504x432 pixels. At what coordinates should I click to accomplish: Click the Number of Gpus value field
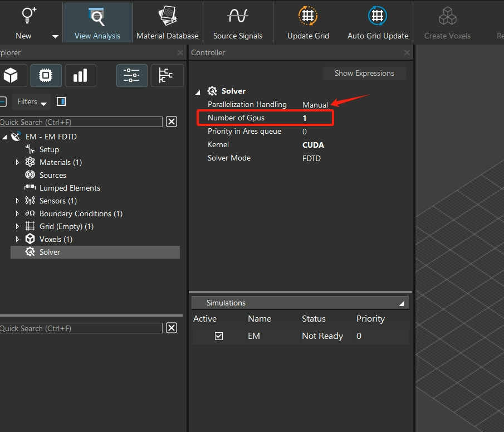pos(305,118)
